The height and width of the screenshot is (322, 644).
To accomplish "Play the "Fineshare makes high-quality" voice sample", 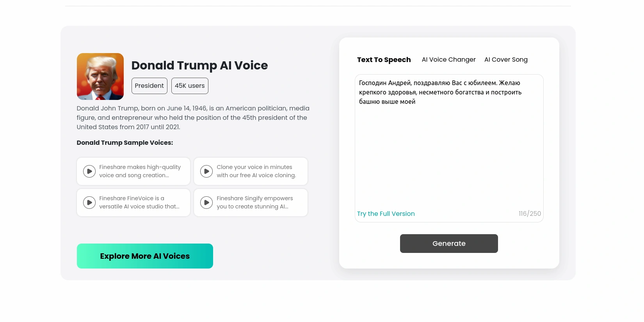I will (89, 171).
